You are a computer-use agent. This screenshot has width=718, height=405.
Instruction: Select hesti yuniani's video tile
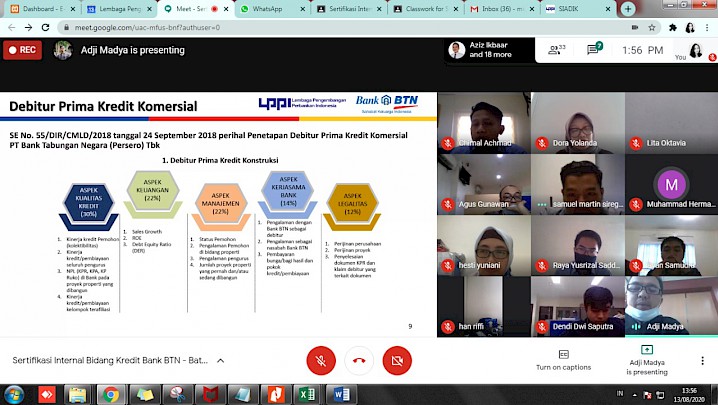point(484,246)
